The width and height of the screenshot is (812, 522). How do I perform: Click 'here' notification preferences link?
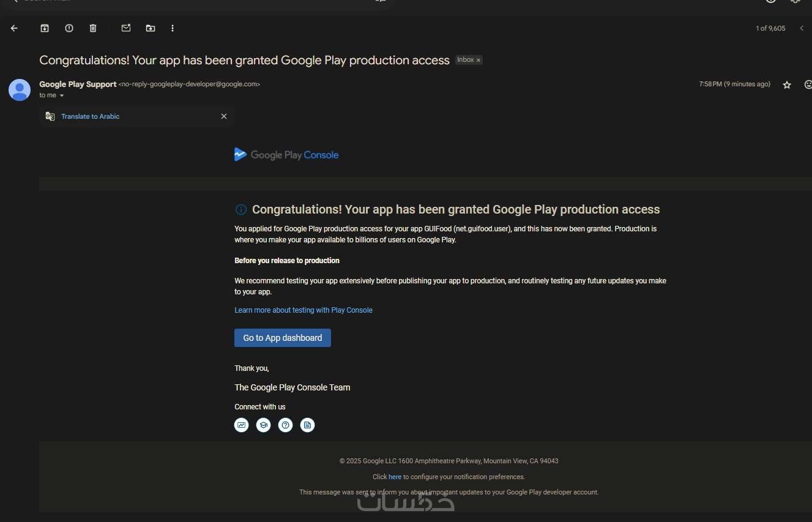395,477
